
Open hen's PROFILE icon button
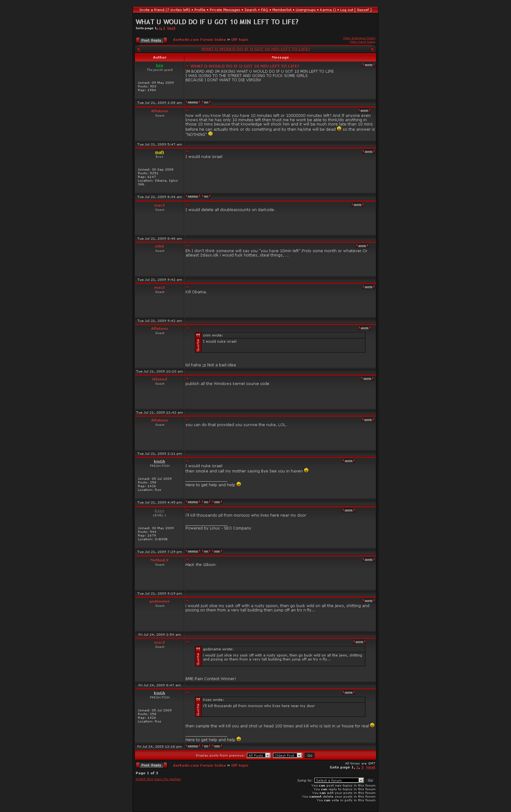tap(193, 102)
